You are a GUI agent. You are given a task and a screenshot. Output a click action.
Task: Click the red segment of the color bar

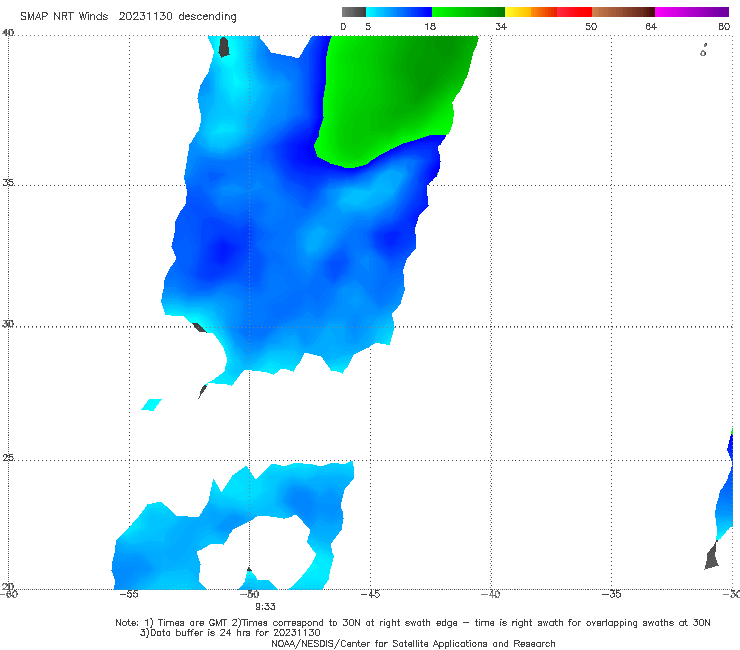pyautogui.click(x=574, y=12)
